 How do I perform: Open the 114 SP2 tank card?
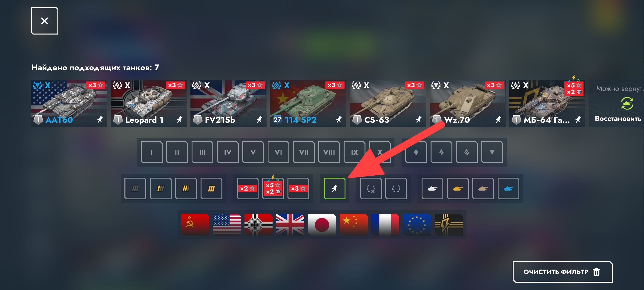(x=308, y=103)
